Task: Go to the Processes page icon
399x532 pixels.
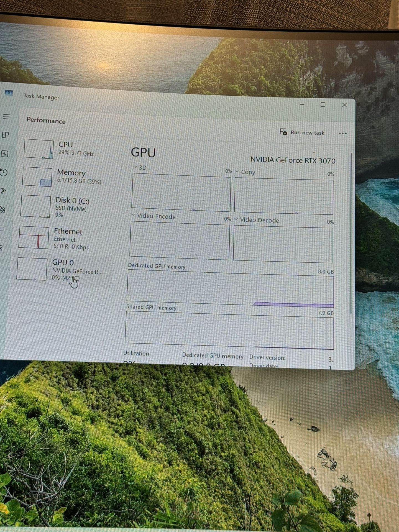Action: click(x=6, y=135)
